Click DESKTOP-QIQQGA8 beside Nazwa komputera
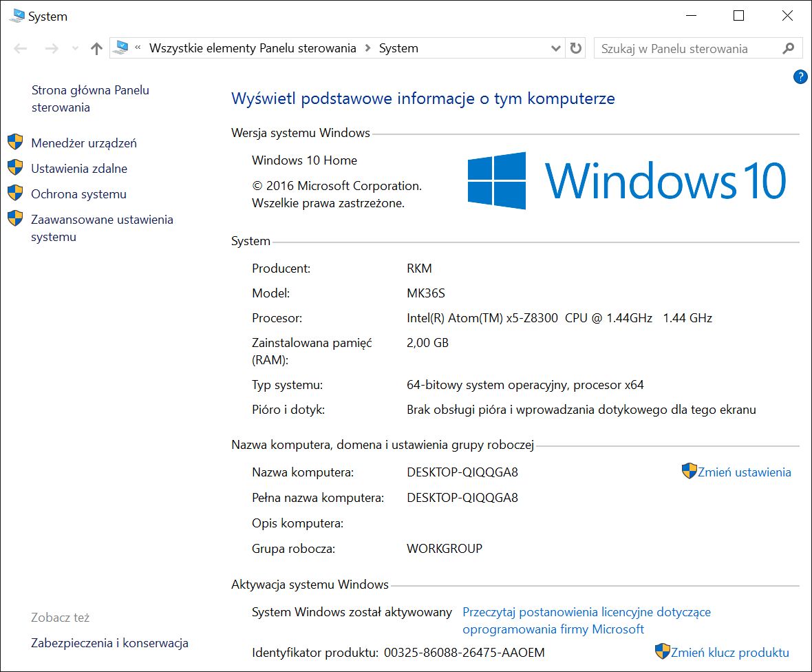 pos(462,472)
